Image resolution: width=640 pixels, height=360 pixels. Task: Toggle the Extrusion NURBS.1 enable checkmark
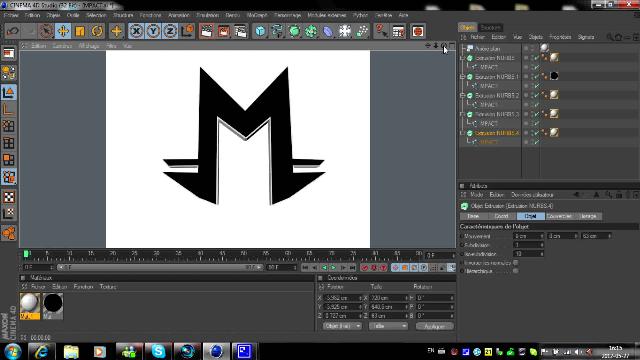(x=537, y=77)
